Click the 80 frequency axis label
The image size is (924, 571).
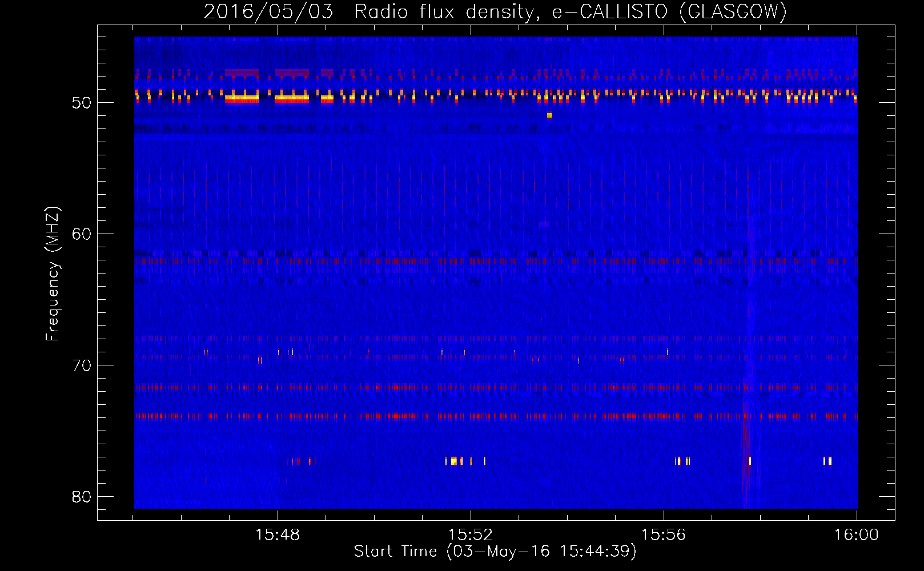(x=82, y=496)
